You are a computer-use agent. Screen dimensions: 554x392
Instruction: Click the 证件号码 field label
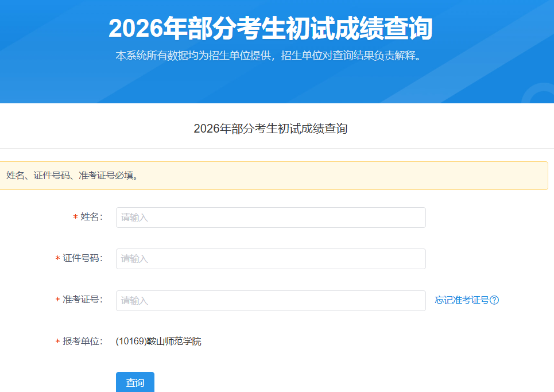click(x=82, y=258)
